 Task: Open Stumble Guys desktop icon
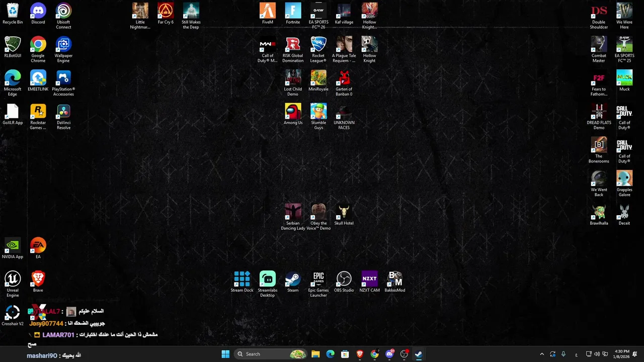(x=318, y=117)
